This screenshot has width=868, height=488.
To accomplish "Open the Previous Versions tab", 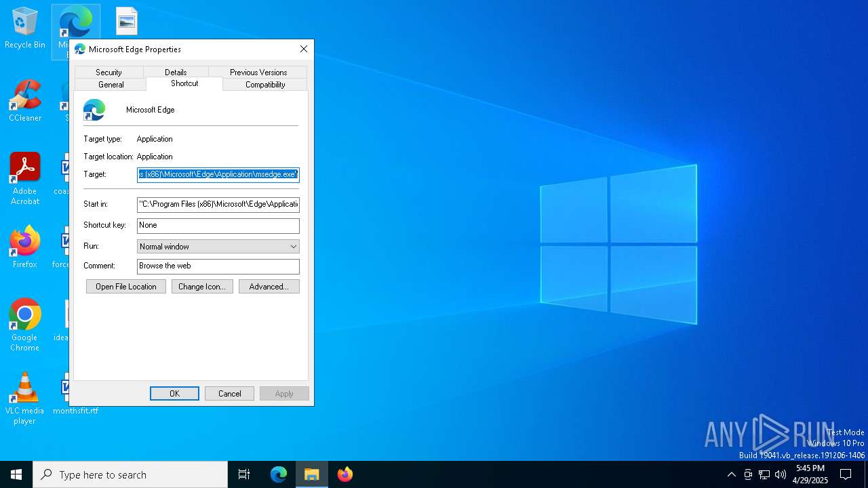I will [258, 72].
